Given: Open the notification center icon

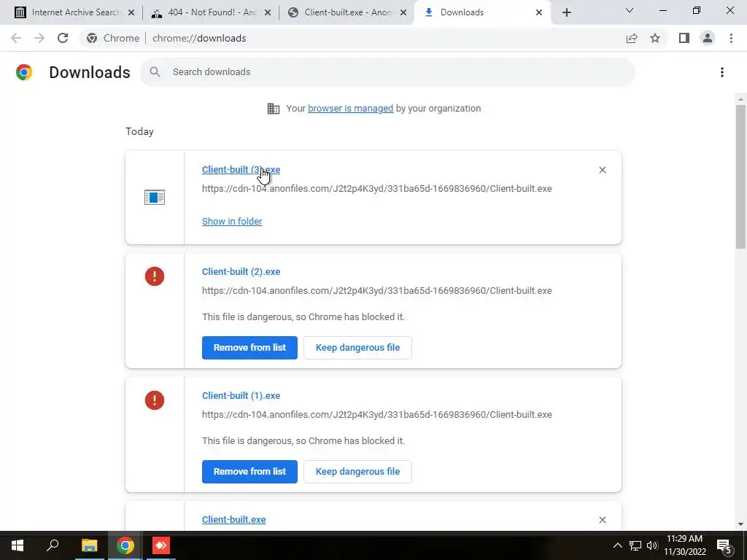Looking at the screenshot, I should pos(724,545).
